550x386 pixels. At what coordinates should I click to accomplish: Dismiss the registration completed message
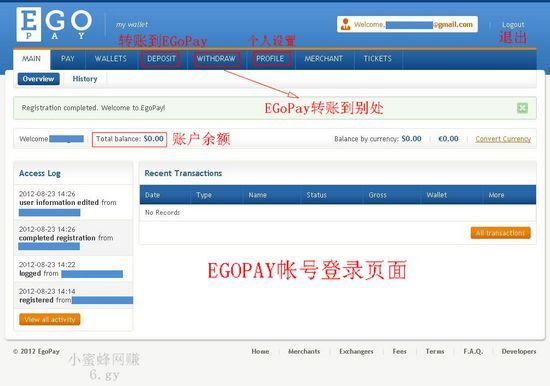522,108
